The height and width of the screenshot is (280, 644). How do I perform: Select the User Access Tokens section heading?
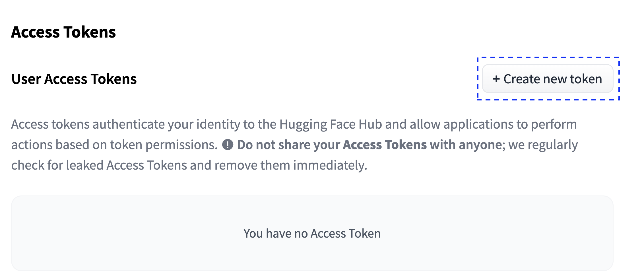click(74, 79)
